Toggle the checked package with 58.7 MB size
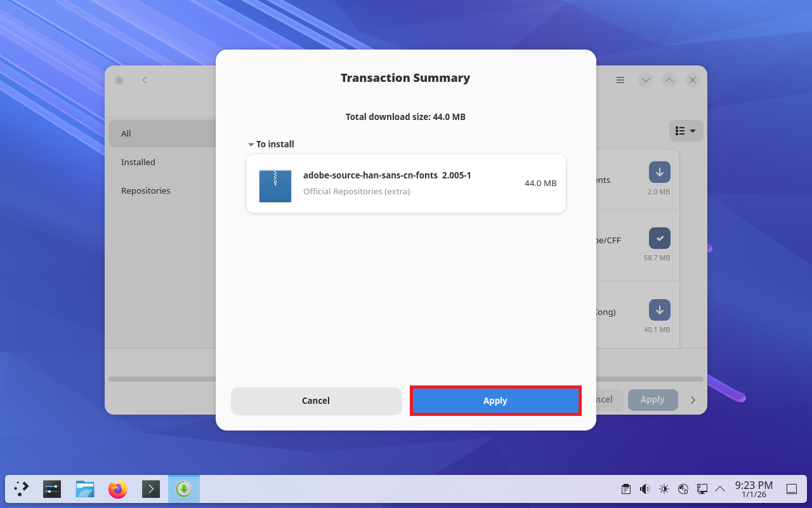The height and width of the screenshot is (508, 812). 659,238
